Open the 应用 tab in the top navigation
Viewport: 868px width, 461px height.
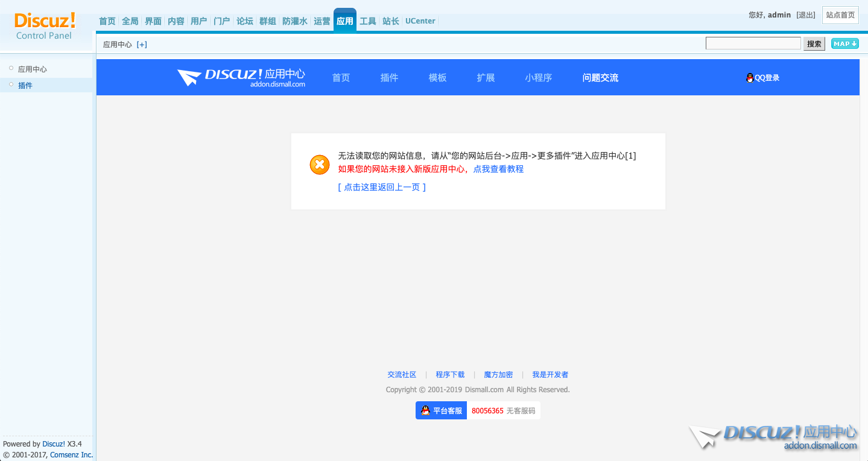[x=345, y=21]
